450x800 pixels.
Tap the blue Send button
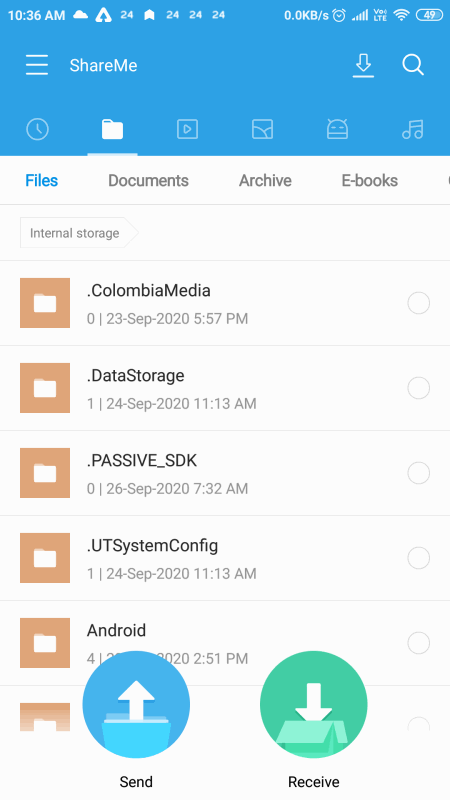coord(136,705)
